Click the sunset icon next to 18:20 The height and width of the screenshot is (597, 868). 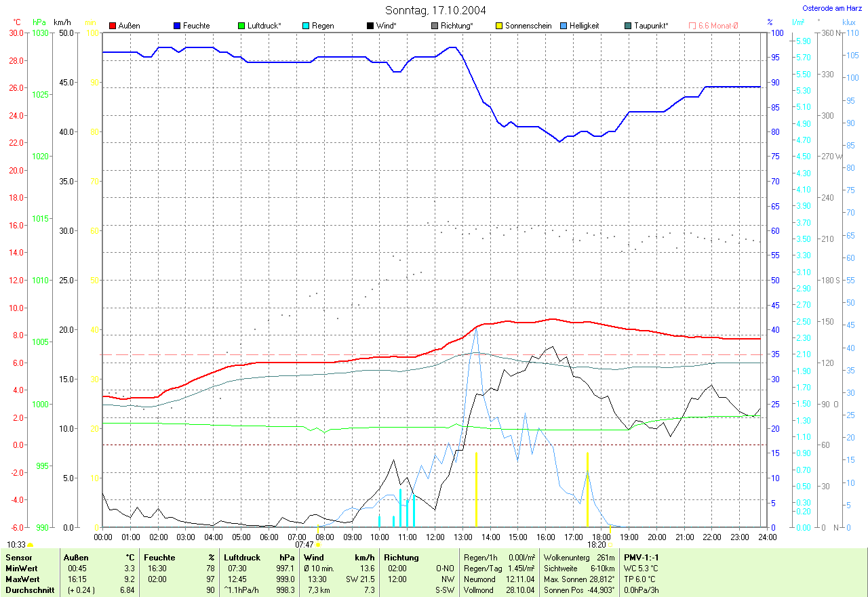pyautogui.click(x=610, y=544)
